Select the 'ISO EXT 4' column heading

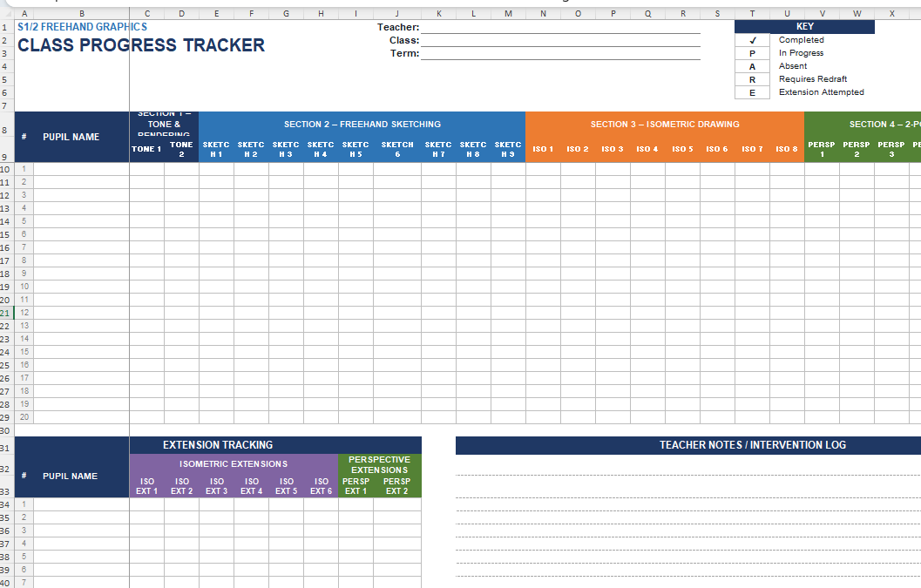(x=252, y=486)
